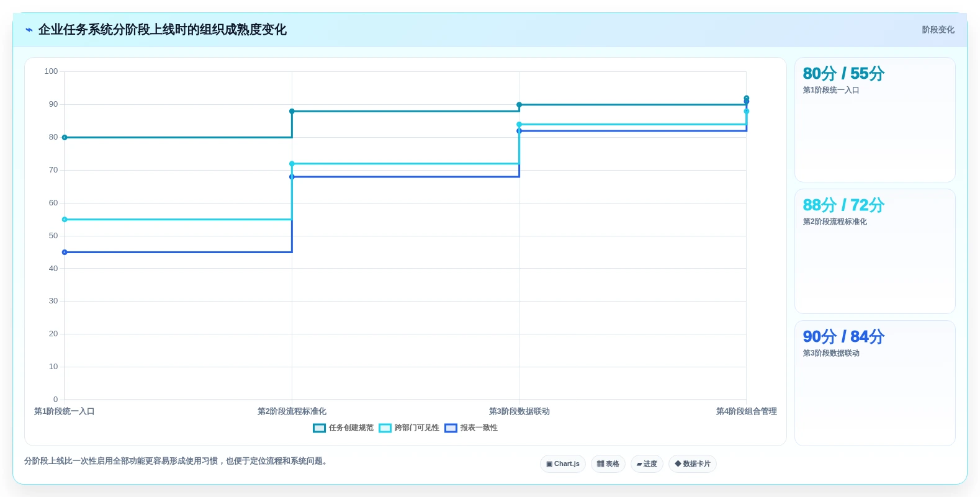
Task: Click the y-axis value 50
Action: tap(53, 236)
